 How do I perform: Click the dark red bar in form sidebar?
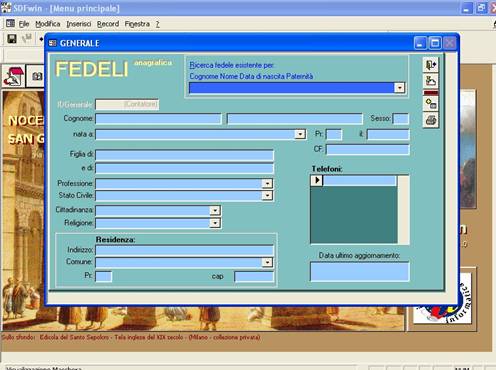coord(431,93)
